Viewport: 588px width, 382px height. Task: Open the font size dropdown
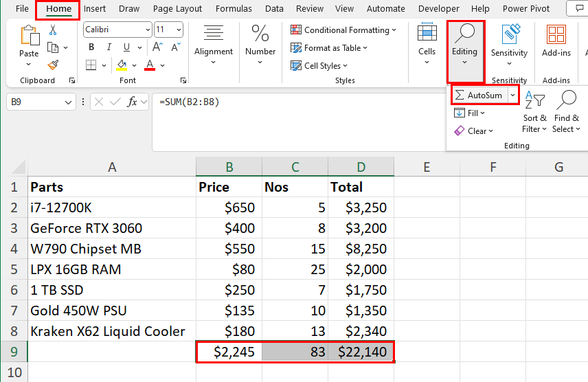179,30
